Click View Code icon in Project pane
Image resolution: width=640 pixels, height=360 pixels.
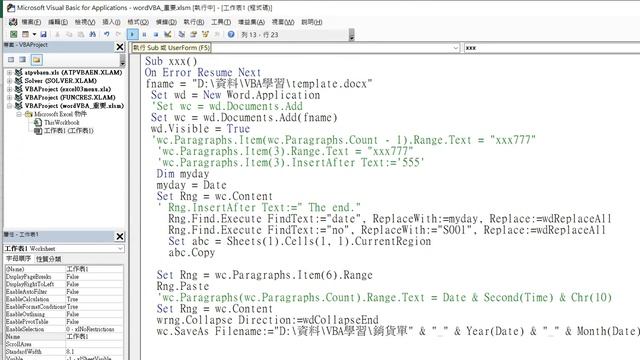[x=11, y=60]
